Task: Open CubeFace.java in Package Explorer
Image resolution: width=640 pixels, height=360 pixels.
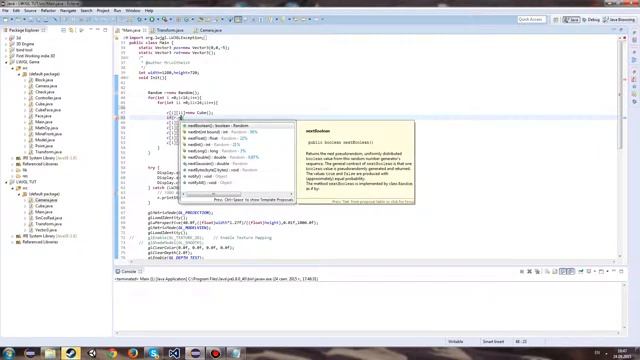Action: pos(48,110)
